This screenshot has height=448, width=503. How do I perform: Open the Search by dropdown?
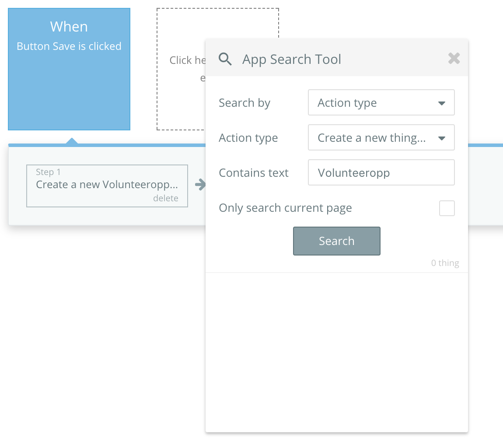pyautogui.click(x=381, y=103)
